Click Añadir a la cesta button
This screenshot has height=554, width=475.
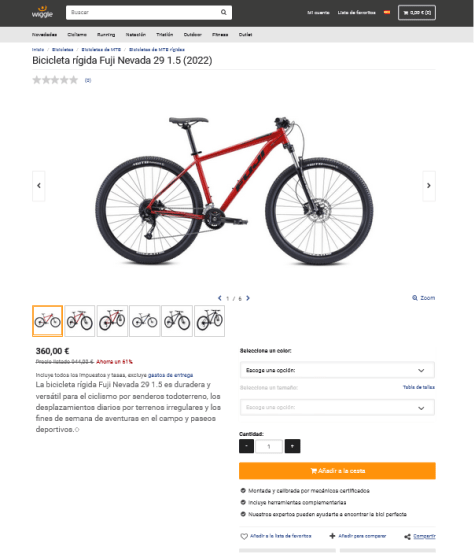point(337,471)
